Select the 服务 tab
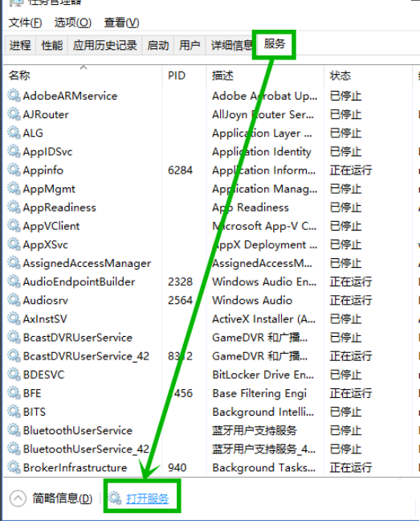420x521 pixels. pyautogui.click(x=275, y=43)
